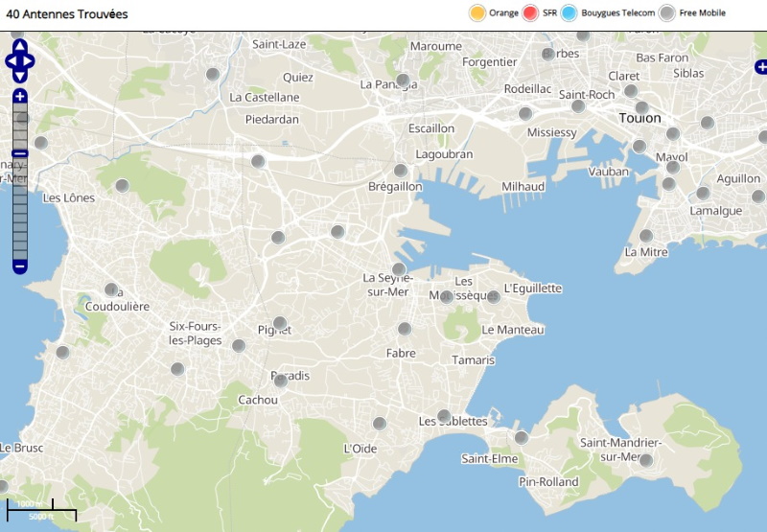
Task: Click the lower part of the zoom bar track
Action: click(x=20, y=230)
